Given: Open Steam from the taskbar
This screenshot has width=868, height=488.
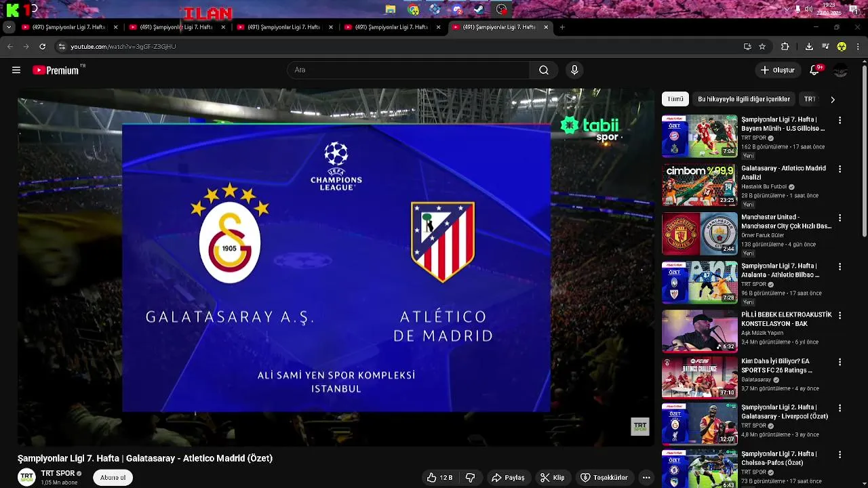Looking at the screenshot, I should click(x=479, y=9).
